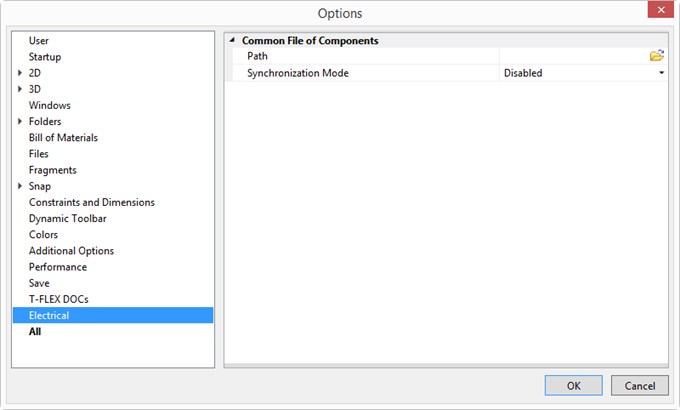Select the User category
Image resolution: width=680 pixels, height=410 pixels.
[x=39, y=41]
